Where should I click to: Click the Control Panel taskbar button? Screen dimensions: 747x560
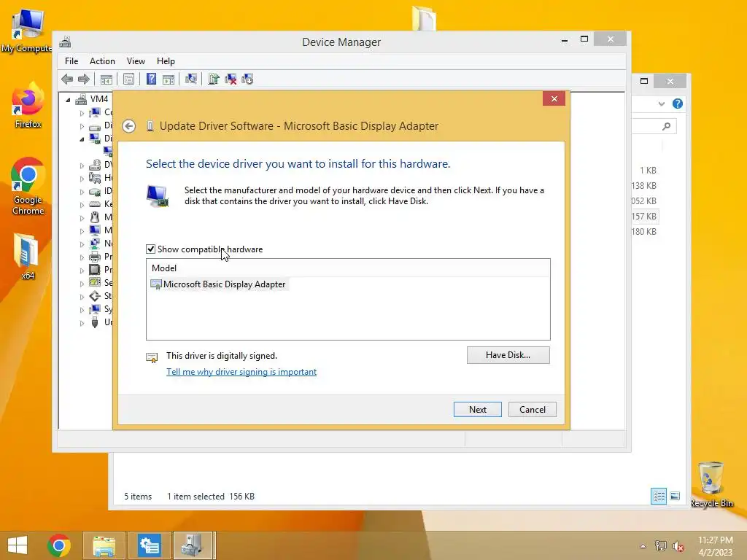pos(149,545)
